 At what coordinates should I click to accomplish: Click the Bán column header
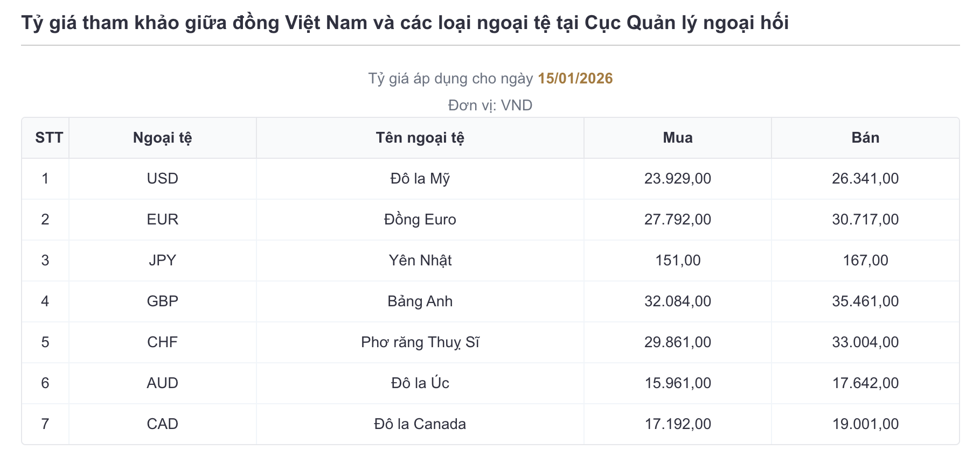pos(865,138)
